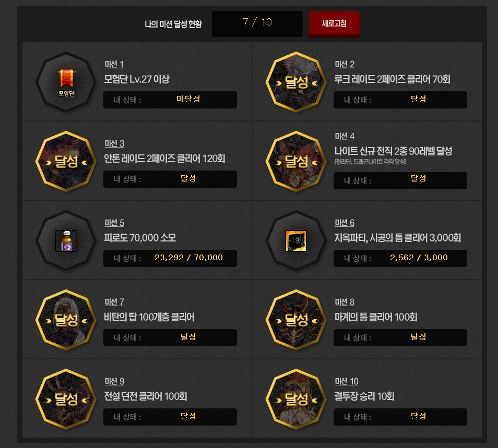Select the Mission 2 Luke raid 달성 badge
498x448 pixels.
coord(296,82)
